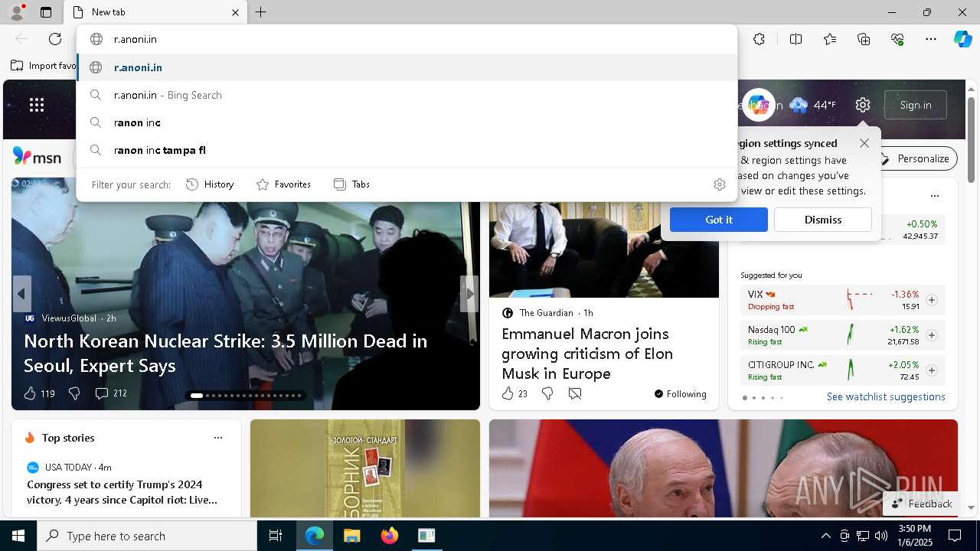This screenshot has width=980, height=551.
Task: Open a new tab with plus button
Action: click(261, 12)
